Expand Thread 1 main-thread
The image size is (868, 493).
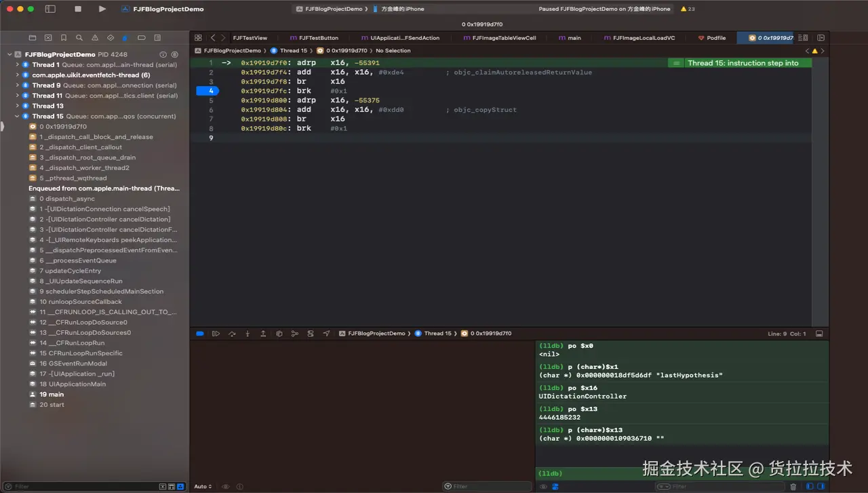pyautogui.click(x=18, y=64)
